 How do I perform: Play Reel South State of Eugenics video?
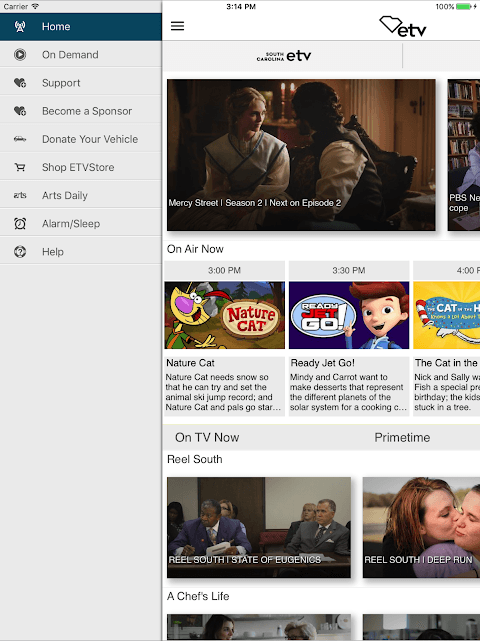pyautogui.click(x=259, y=527)
